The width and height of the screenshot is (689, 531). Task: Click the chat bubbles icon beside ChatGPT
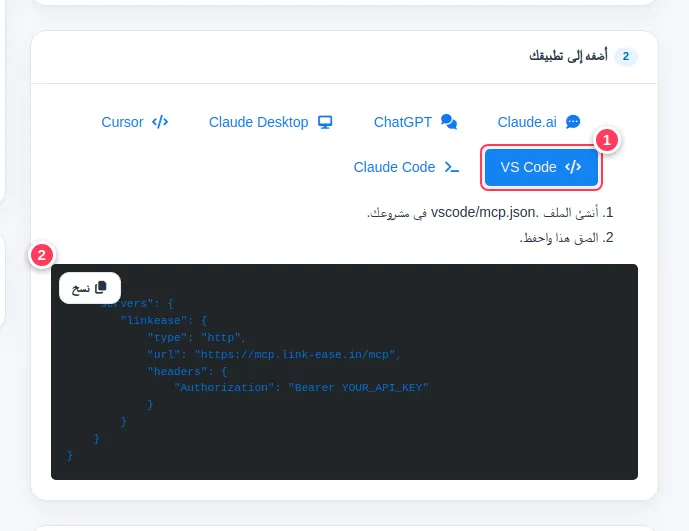[449, 122]
